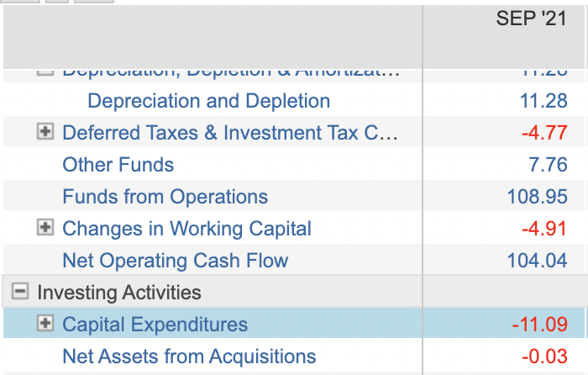
Task: Select the 11.28 Depreciation and Depletion value
Action: pyautogui.click(x=543, y=101)
